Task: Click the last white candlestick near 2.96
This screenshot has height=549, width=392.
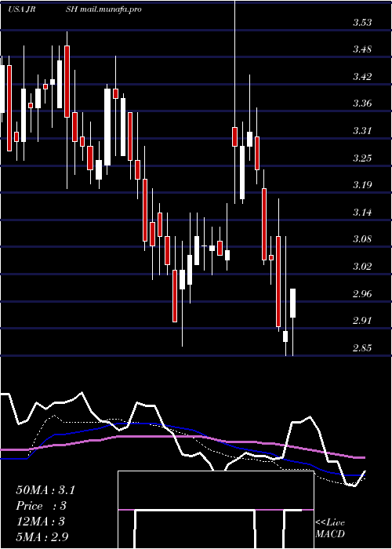Action: [x=293, y=304]
